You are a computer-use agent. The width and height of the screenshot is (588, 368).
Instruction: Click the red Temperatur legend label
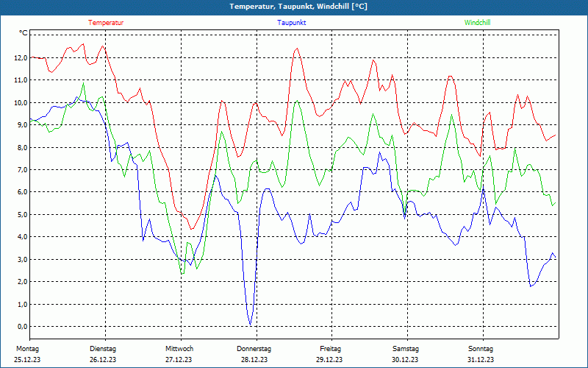click(x=106, y=23)
